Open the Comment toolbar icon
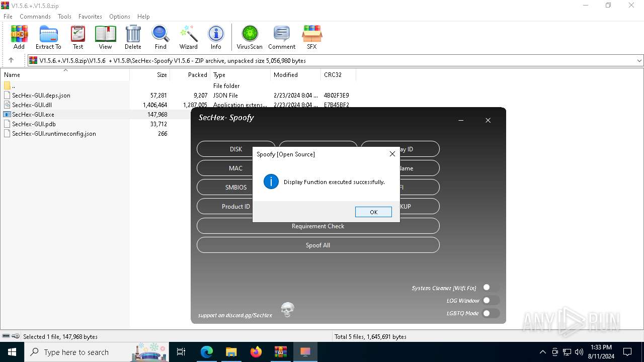This screenshot has height=362, width=644. pos(282,38)
